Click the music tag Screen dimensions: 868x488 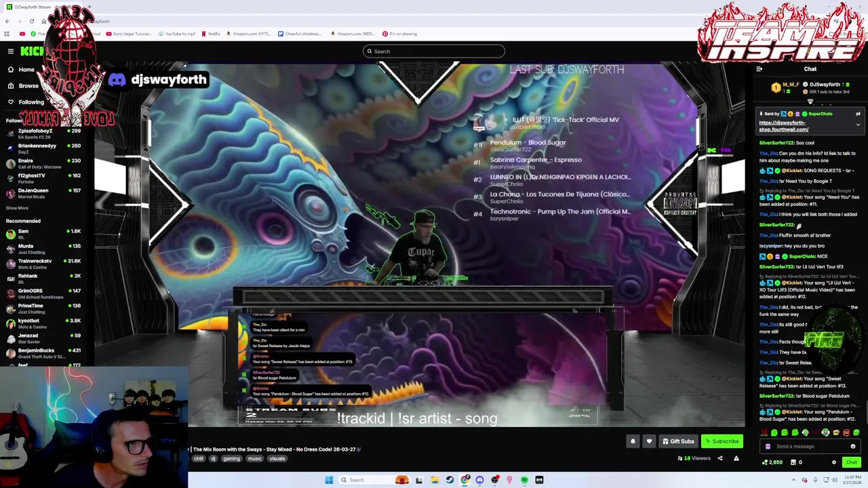[x=254, y=459]
